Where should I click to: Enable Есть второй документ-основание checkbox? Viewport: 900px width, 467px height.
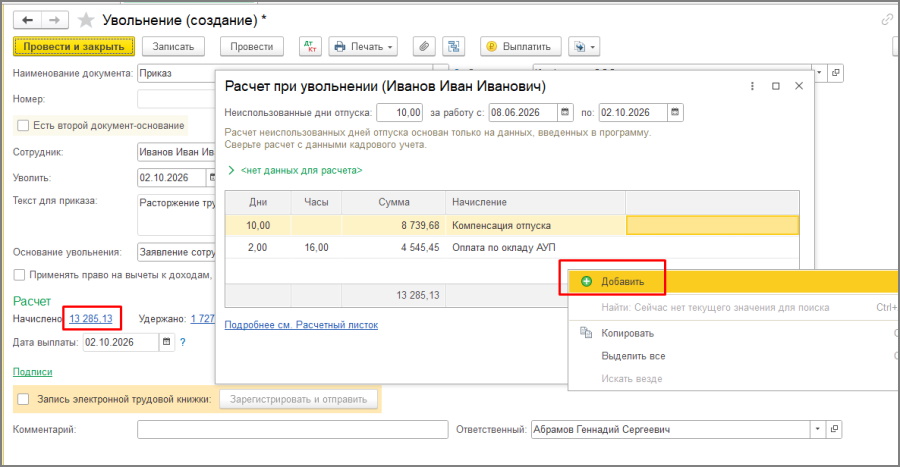click(23, 125)
